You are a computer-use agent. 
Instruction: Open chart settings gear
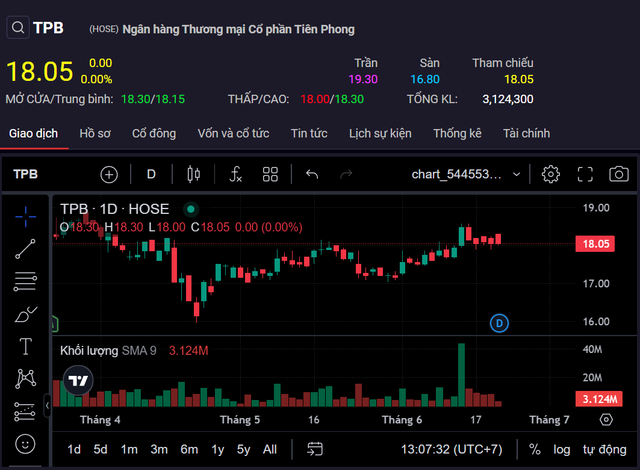pyautogui.click(x=551, y=174)
